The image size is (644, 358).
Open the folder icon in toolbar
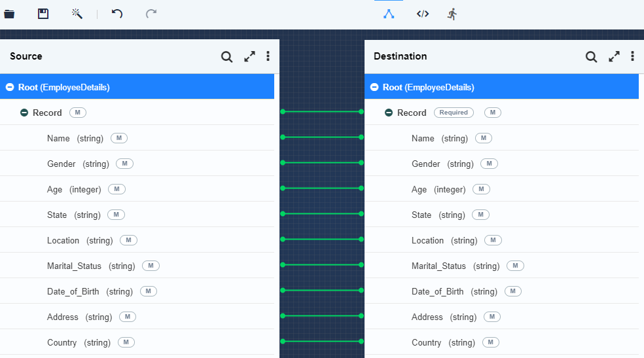[9, 14]
